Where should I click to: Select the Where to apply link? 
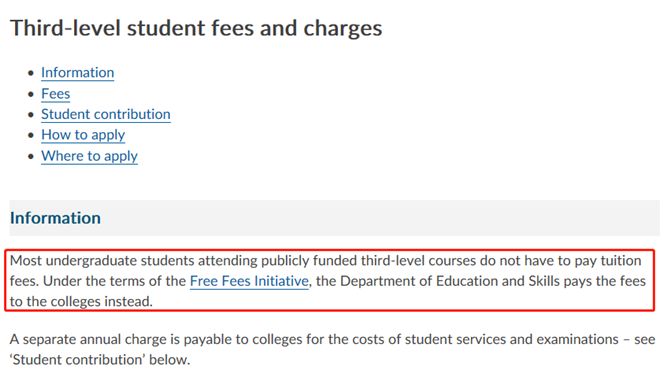point(89,156)
